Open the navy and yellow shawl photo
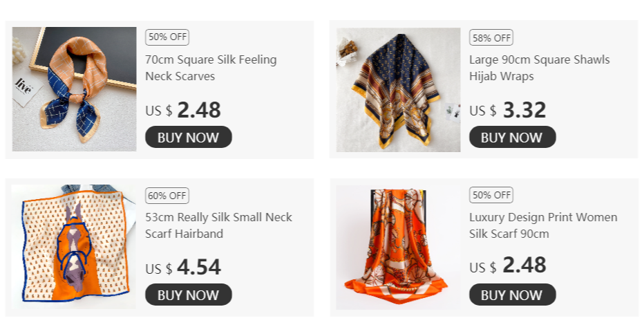Screen dimensions: 644x336 pos(399,90)
